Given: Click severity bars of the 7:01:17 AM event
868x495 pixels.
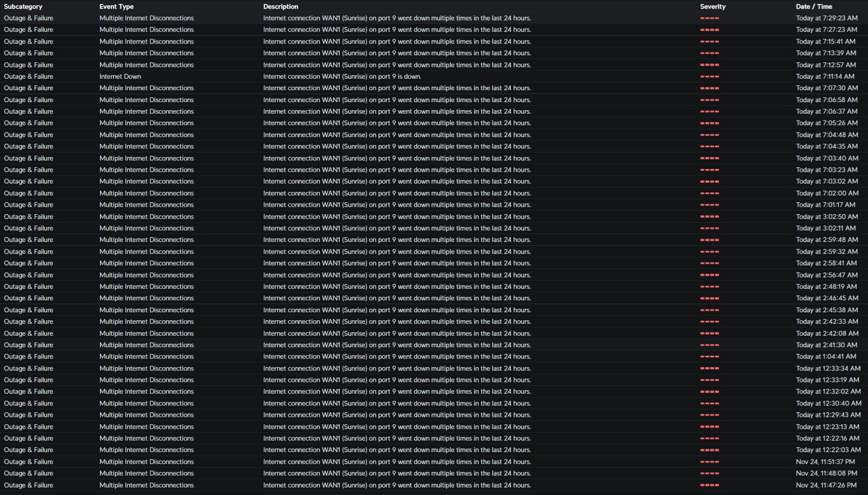Looking at the screenshot, I should pos(709,205).
